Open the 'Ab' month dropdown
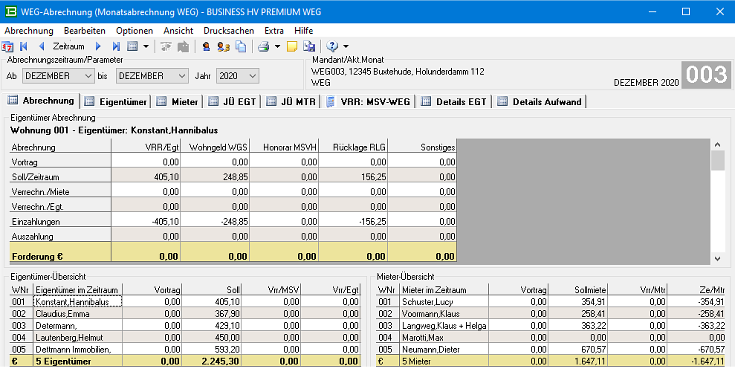The height and width of the screenshot is (367, 735). click(x=58, y=76)
